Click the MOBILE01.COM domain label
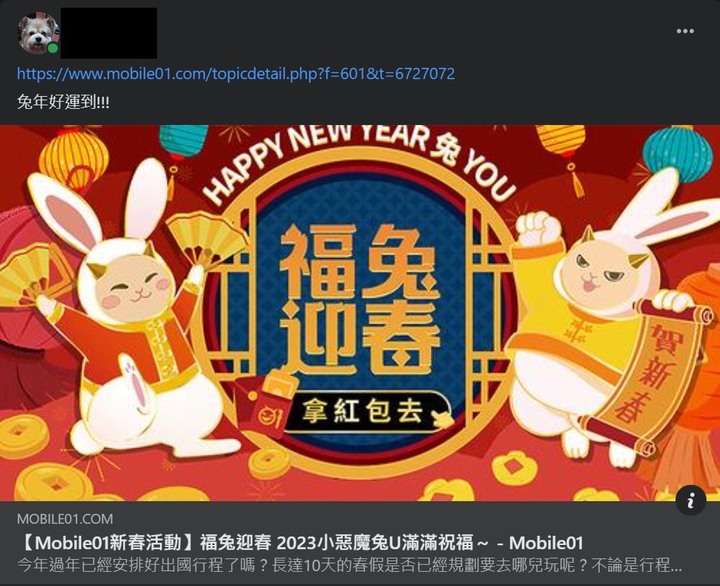This screenshot has height=586, width=720. click(x=65, y=519)
